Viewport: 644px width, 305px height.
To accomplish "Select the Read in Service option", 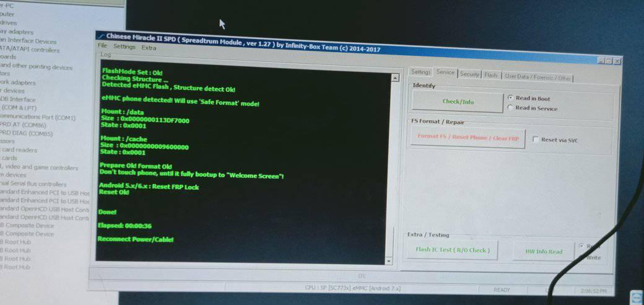I will 533,108.
